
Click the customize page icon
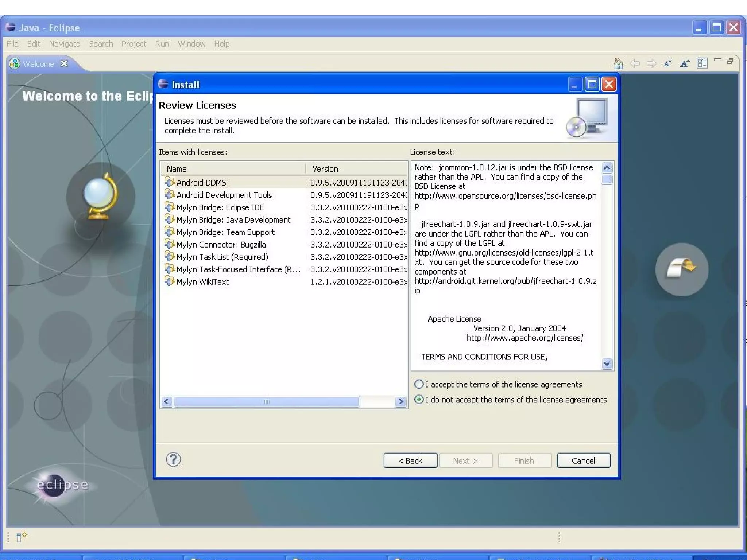coord(702,63)
